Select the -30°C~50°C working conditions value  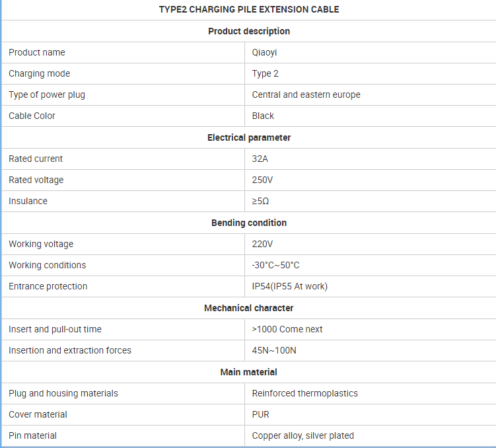point(275,265)
